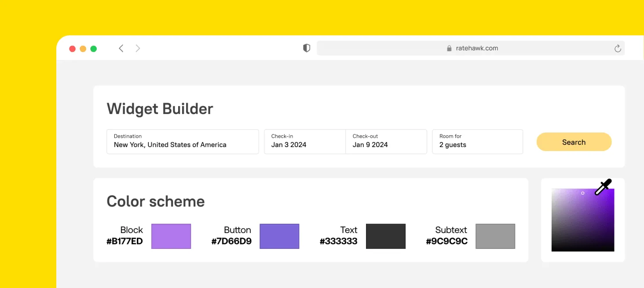Open the Destination field
Viewport: 644px width, 288px height.
(x=183, y=142)
